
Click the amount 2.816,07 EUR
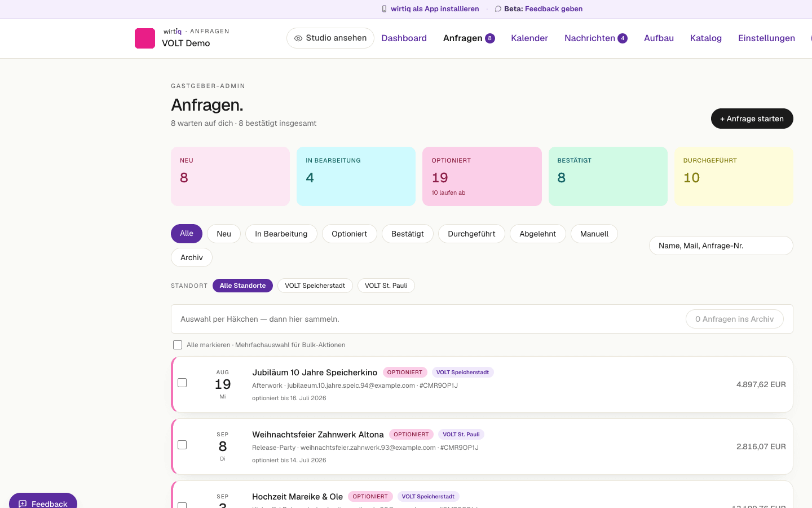point(761,446)
